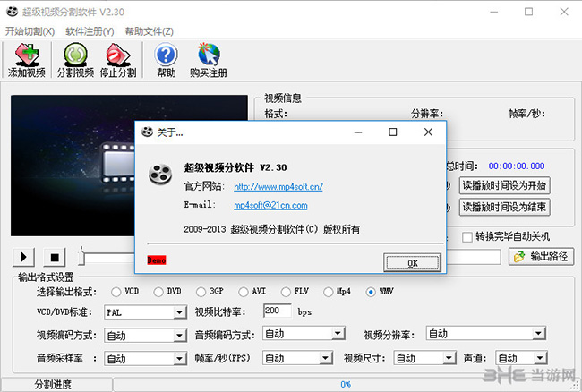Click the app icon in main title bar
The image size is (582, 392).
point(12,12)
